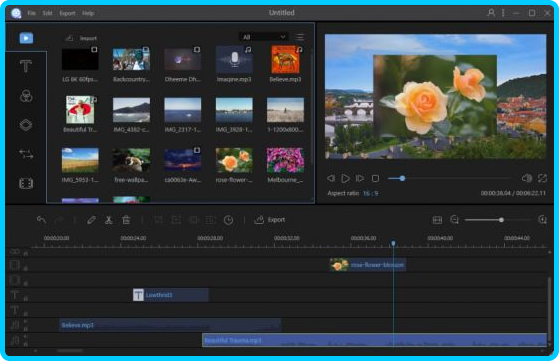559x361 pixels.
Task: Click the Export button in timeline toolbar
Action: point(270,220)
